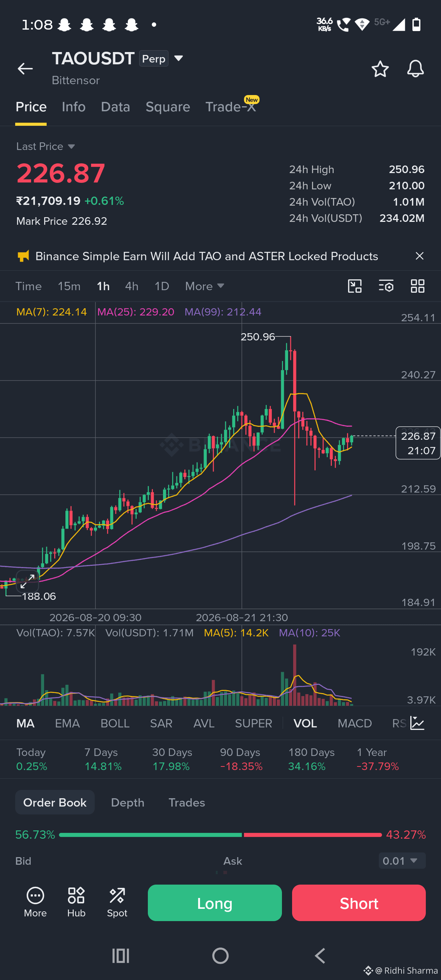Tap Android recent apps button
The image size is (441, 980).
(x=121, y=956)
